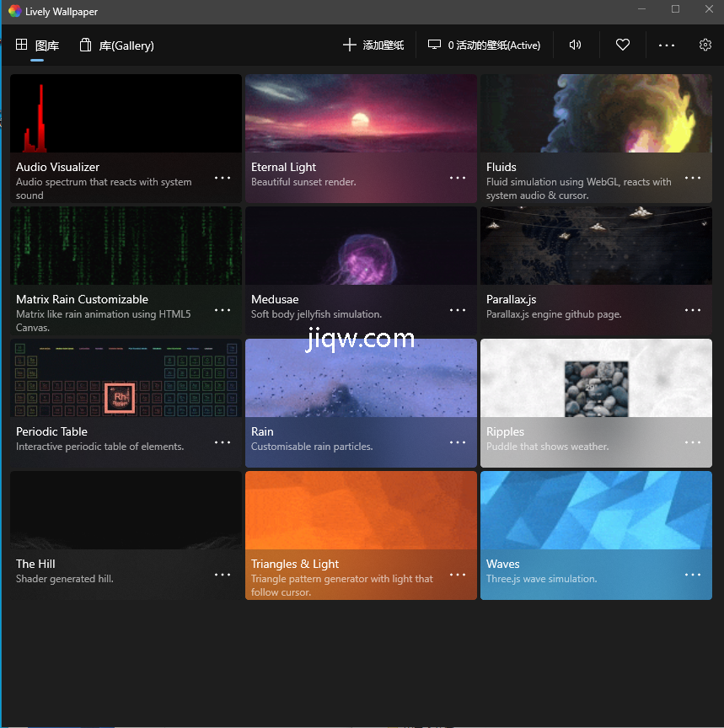Select the orange Triangles & Light thumbnail

click(361, 511)
